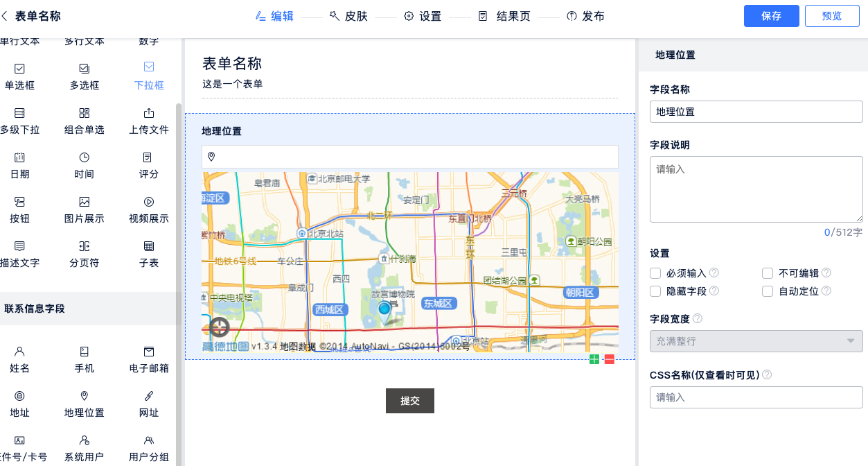The image size is (868, 466).
Task: Insert the 视频展示 video field
Action: (x=148, y=202)
